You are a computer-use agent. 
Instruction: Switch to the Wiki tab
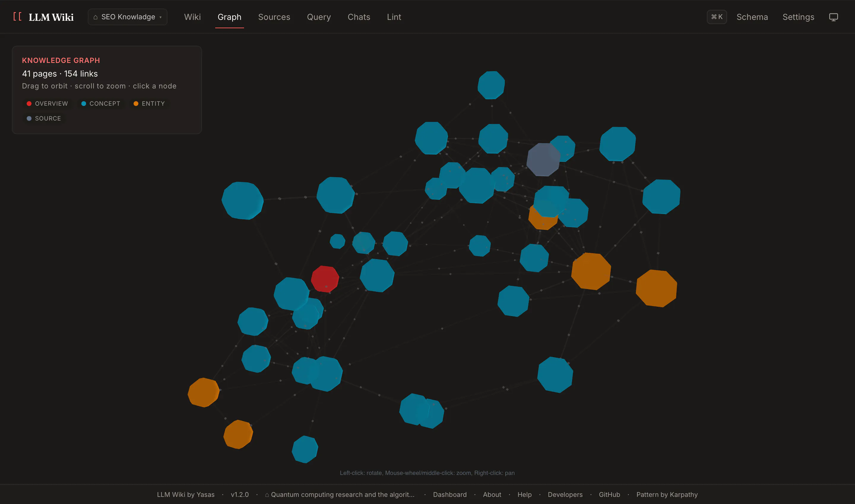192,17
